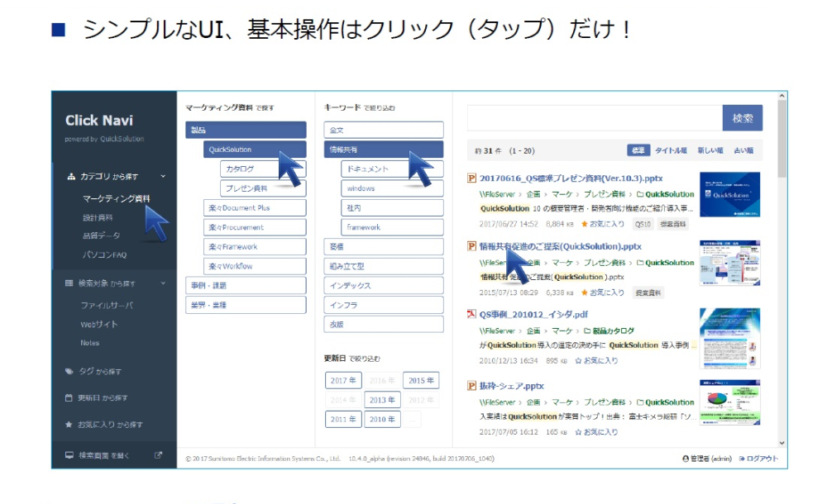This screenshot has width=827, height=504.
Task: Click the tag icon for タグから探す
Action: coord(69,371)
